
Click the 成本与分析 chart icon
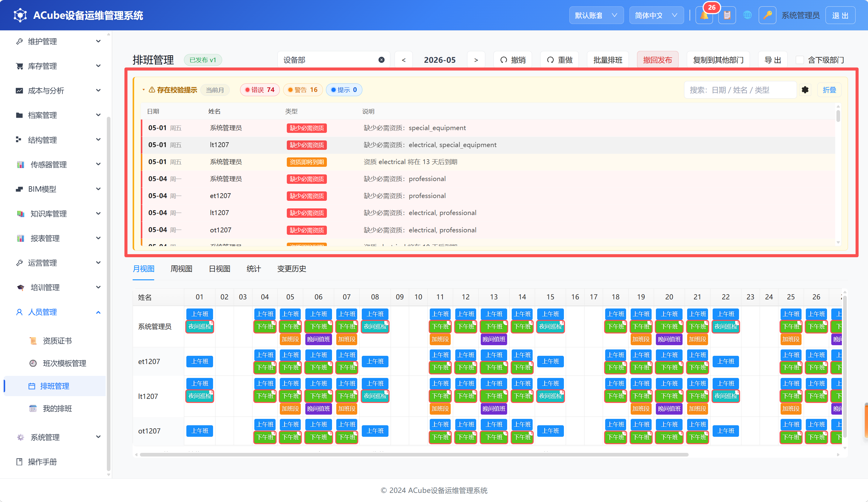20,91
